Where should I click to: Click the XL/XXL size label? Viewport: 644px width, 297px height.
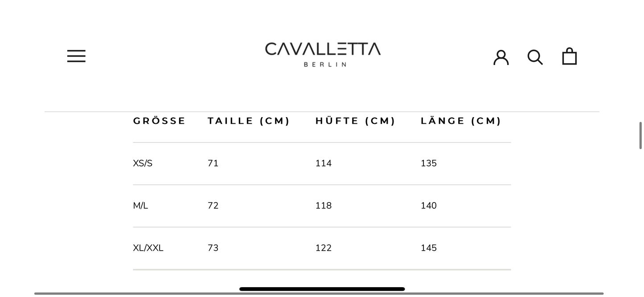point(148,248)
